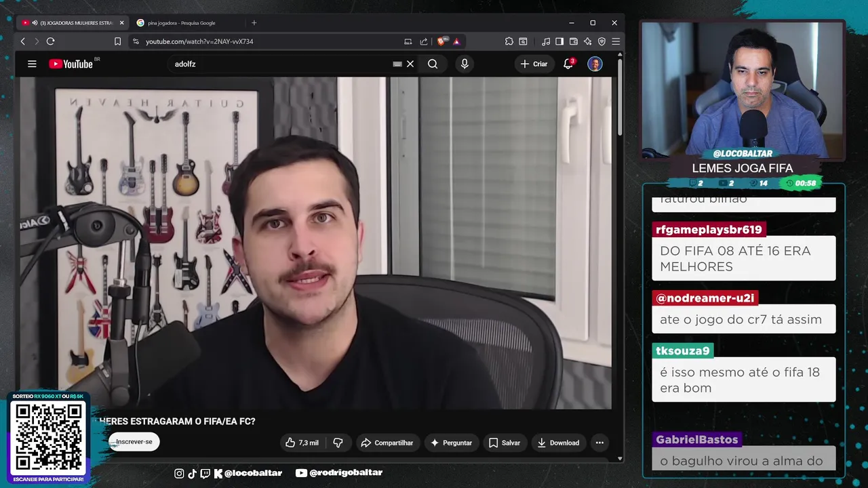Open the Brave Rewards triangle icon
Image resolution: width=868 pixels, height=488 pixels.
(456, 41)
